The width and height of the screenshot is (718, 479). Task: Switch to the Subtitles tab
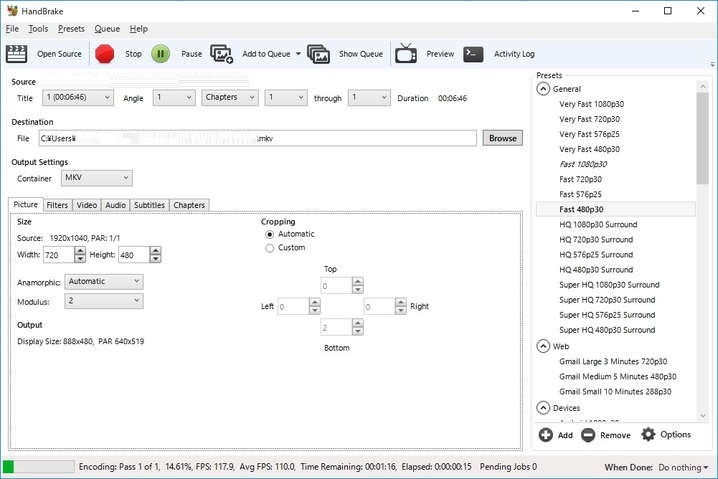149,205
